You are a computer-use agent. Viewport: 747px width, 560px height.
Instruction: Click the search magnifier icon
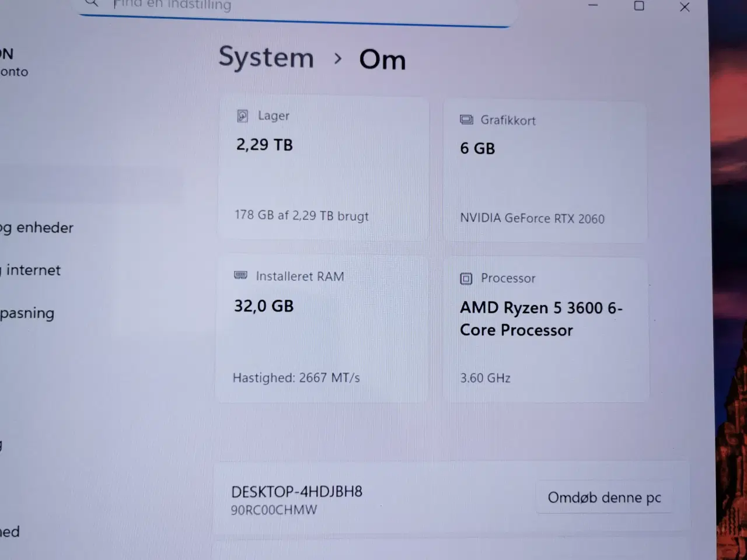(x=92, y=3)
